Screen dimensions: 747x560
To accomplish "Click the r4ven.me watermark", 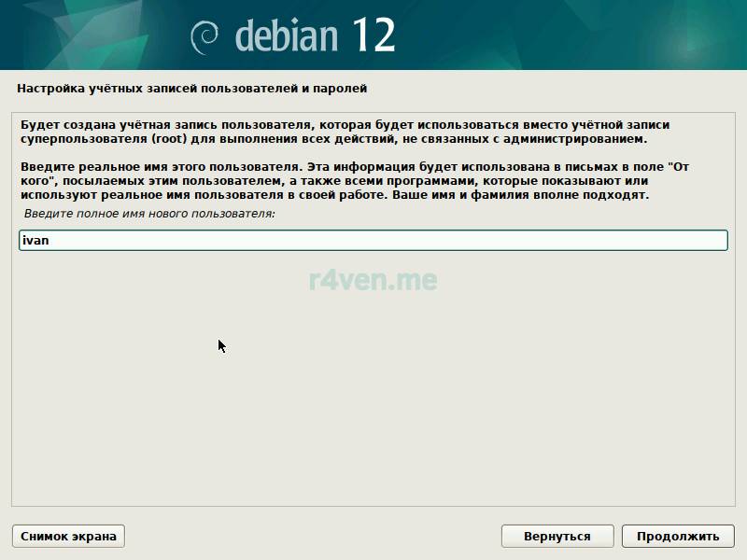I will tap(373, 279).
